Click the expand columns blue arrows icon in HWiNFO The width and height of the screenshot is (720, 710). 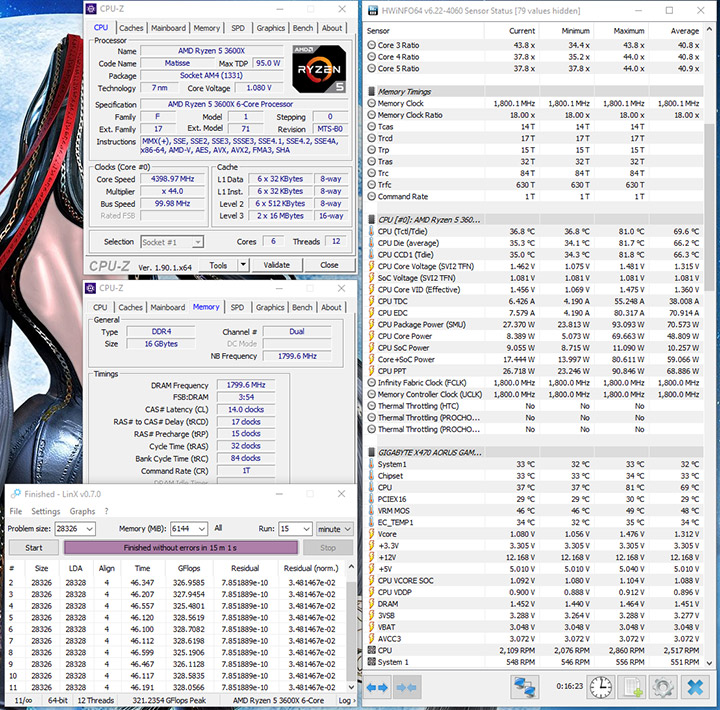(379, 688)
